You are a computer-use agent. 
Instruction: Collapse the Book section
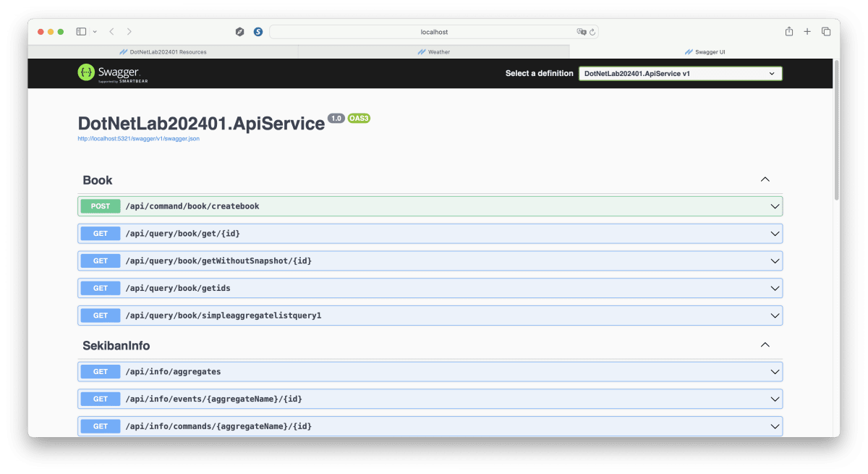coord(765,179)
